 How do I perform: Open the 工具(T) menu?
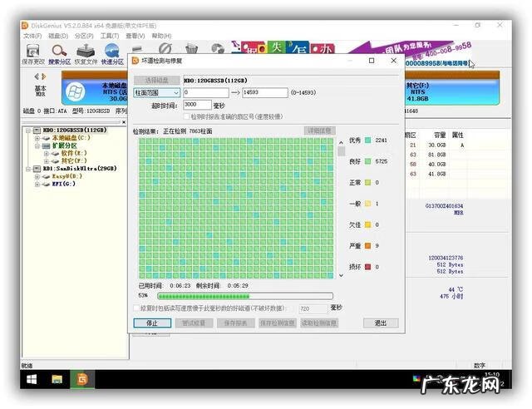pyautogui.click(x=110, y=36)
